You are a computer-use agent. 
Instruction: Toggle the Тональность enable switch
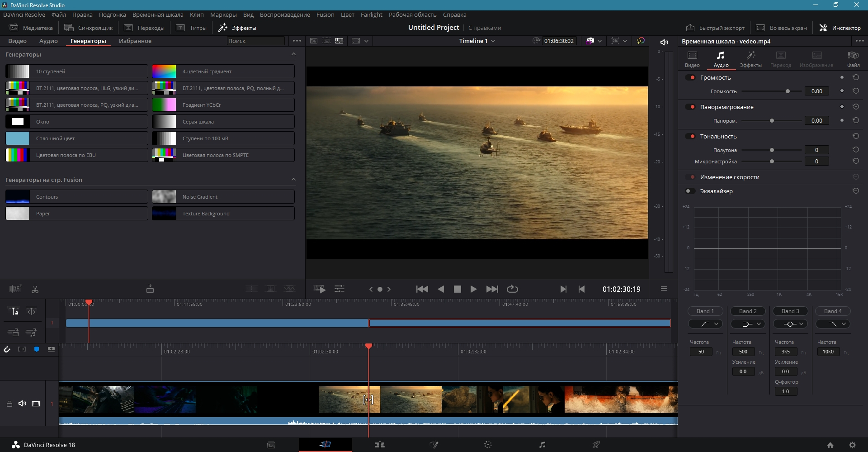click(690, 136)
